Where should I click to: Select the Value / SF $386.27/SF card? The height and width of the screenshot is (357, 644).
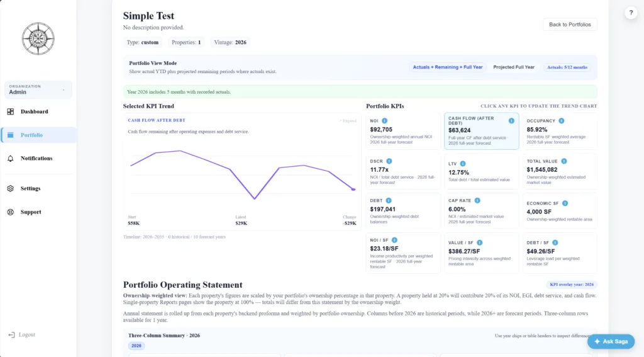481,253
